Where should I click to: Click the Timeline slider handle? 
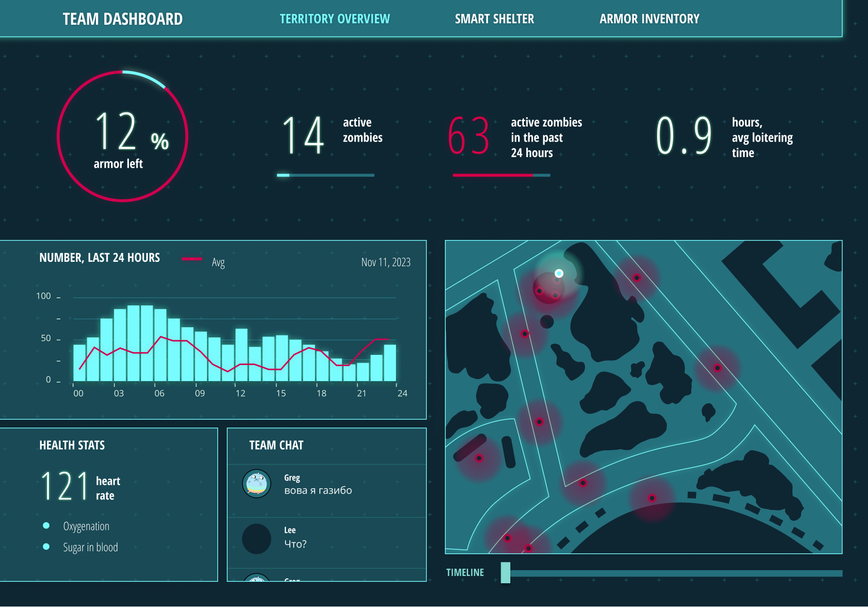505,573
